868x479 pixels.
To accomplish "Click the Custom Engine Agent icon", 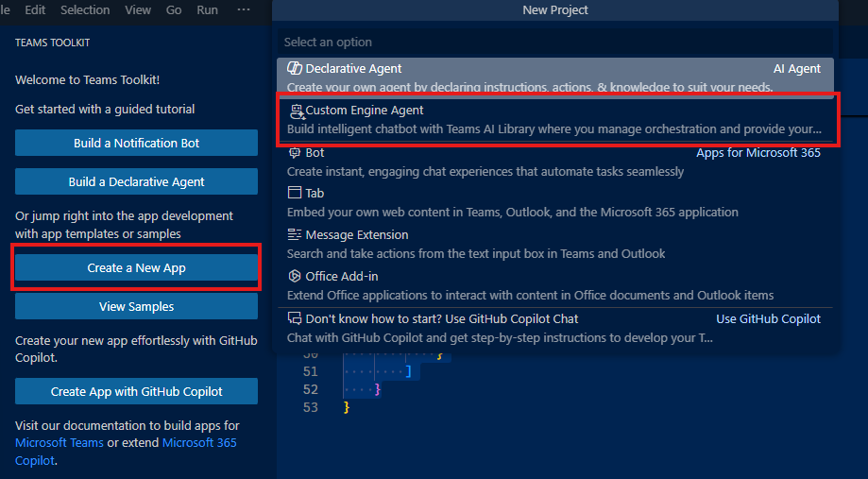I will pyautogui.click(x=297, y=111).
